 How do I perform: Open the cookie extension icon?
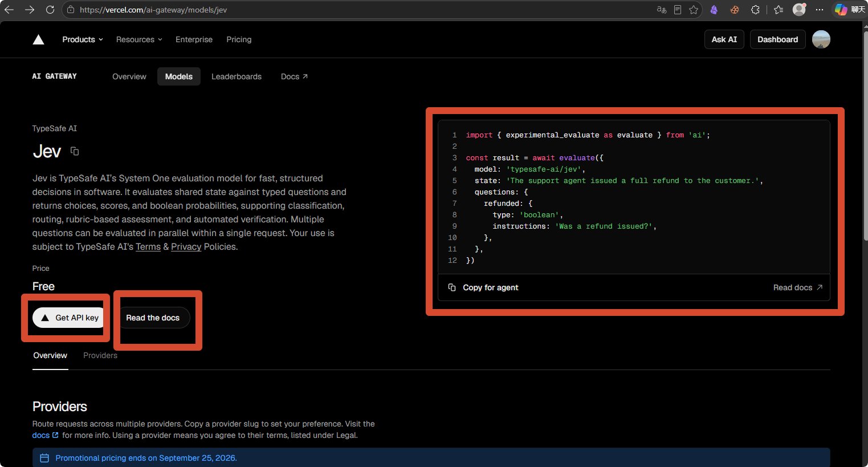click(735, 10)
